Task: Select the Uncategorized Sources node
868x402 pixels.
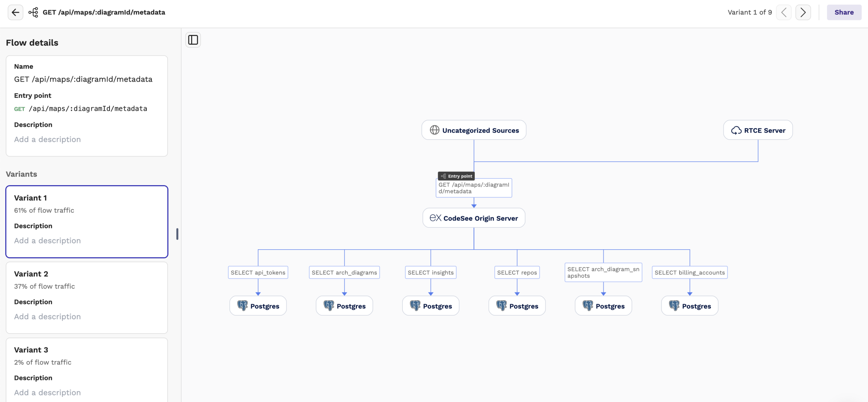Action: 474,130
